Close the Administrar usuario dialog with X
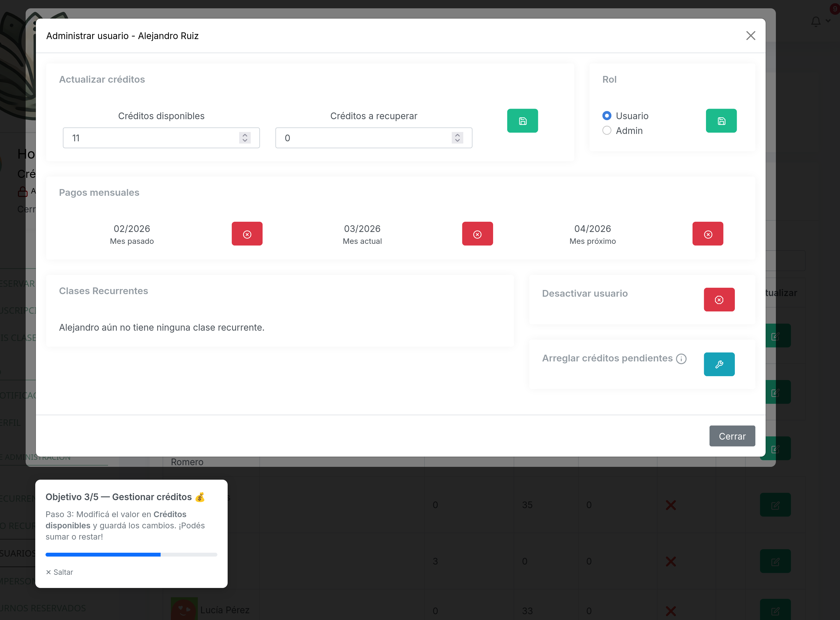Screen dimensions: 840x620 [x=750, y=36]
